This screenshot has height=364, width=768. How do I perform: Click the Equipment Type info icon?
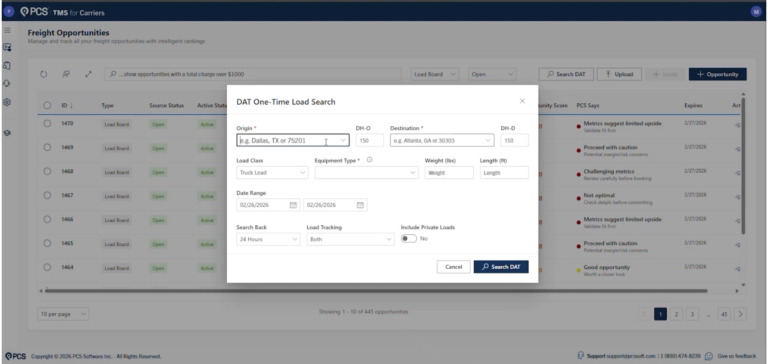pyautogui.click(x=369, y=160)
